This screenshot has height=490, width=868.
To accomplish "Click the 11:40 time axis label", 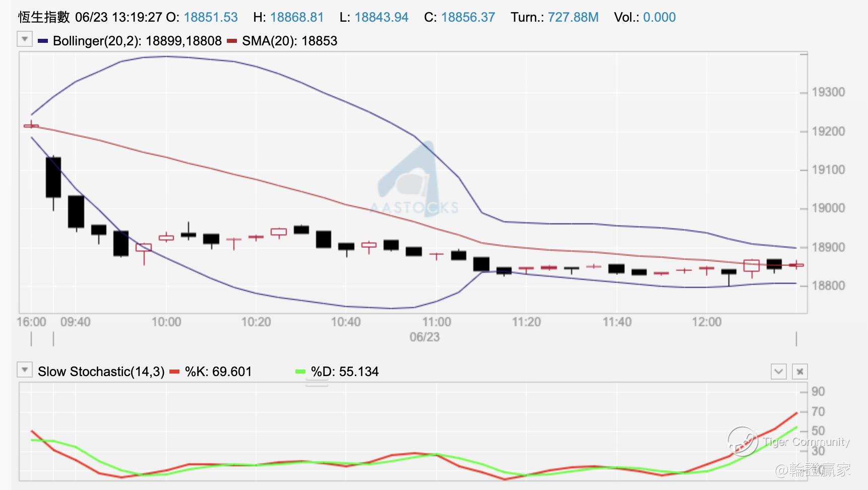I will pos(617,322).
